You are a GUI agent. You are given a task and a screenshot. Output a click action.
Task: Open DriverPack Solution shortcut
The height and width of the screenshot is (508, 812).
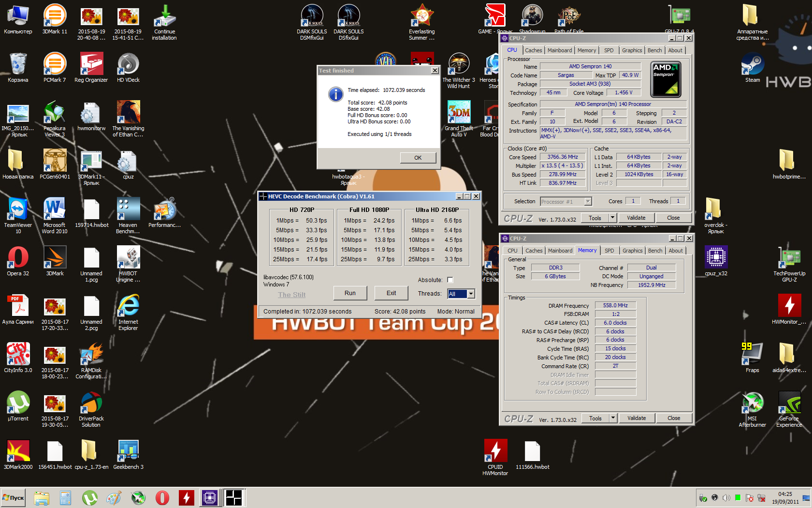point(91,409)
